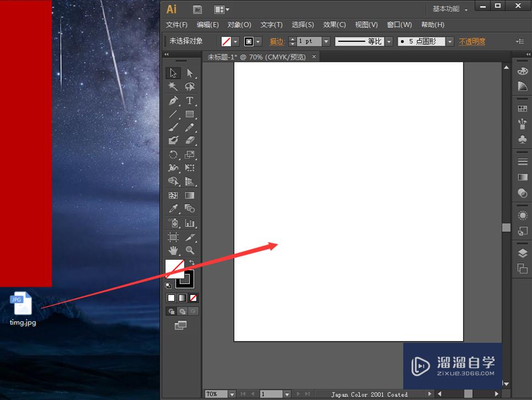532x400 pixels.
Task: Select the Line Segment tool
Action: pos(173,114)
